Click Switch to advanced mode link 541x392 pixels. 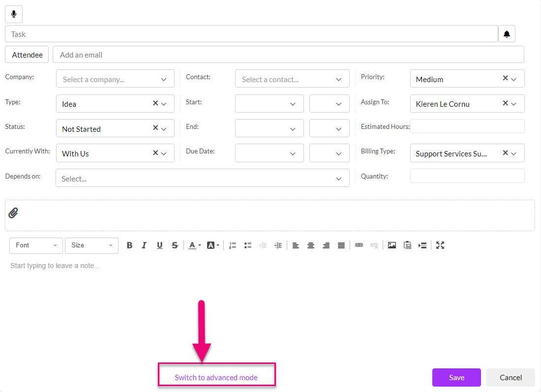[x=216, y=377]
